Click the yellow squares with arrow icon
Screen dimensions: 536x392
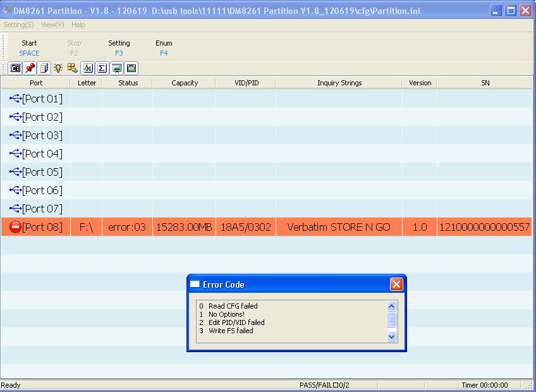pos(73,68)
